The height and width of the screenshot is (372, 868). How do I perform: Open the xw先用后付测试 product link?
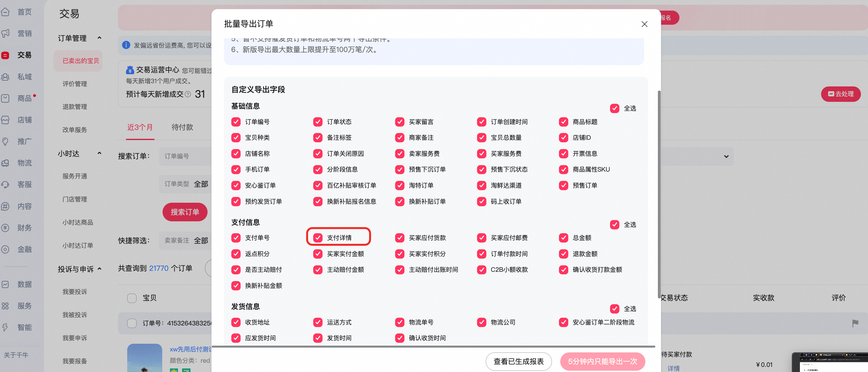coord(191,350)
